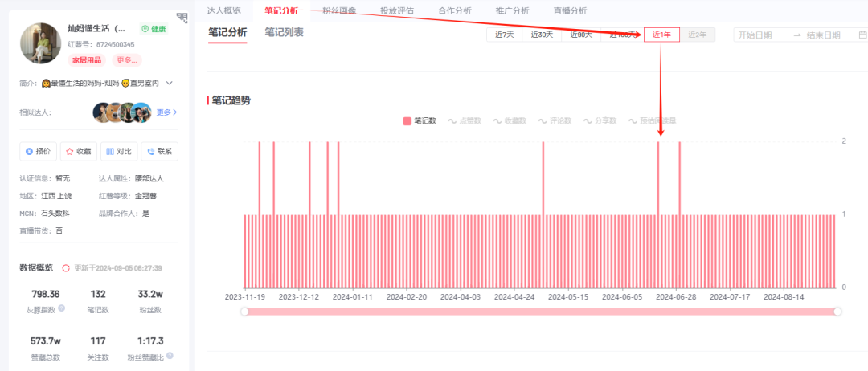
Task: Toggle the 分享数 legend series
Action: pos(600,120)
